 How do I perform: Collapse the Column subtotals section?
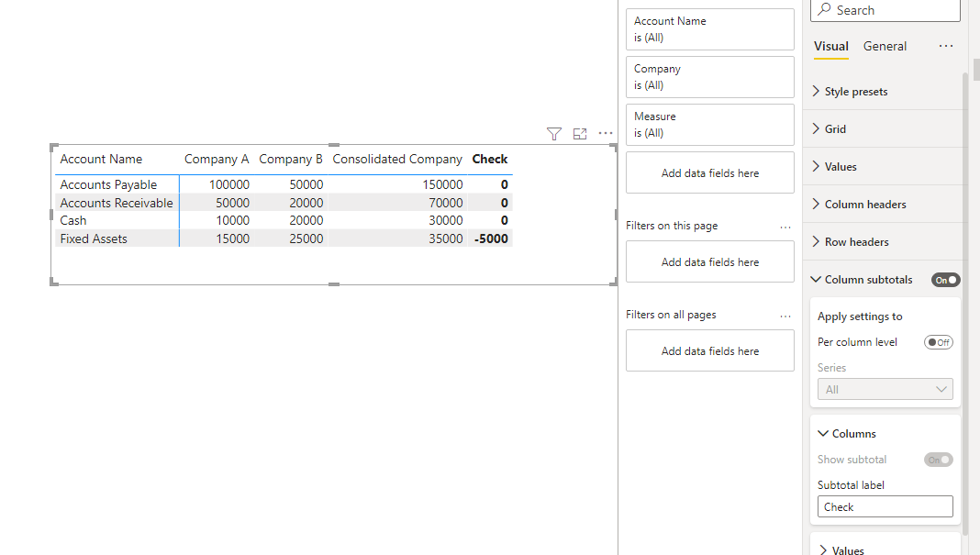click(x=816, y=280)
